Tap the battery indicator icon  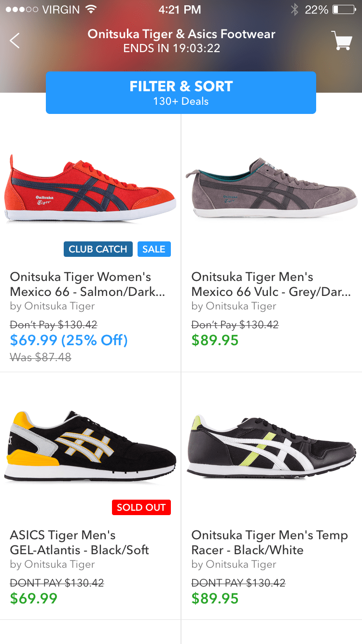(344, 10)
